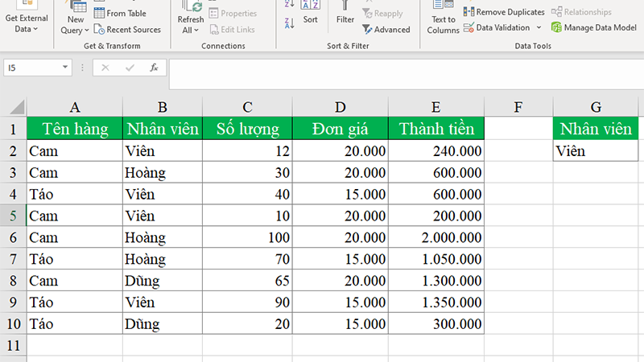Select column E header
The image size is (644, 362).
pyautogui.click(x=436, y=107)
